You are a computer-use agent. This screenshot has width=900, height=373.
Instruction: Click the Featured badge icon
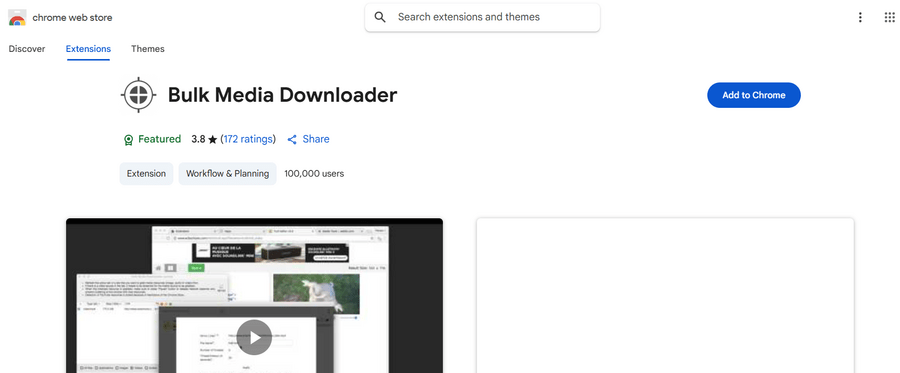click(129, 139)
